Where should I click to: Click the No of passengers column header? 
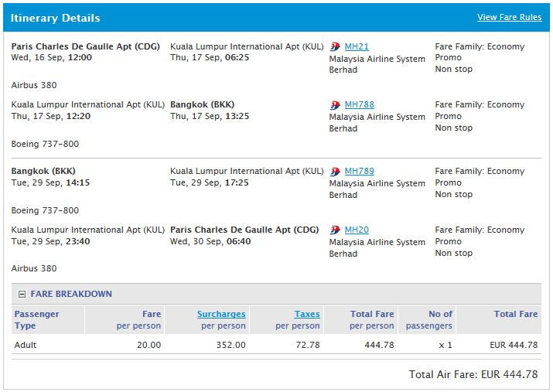pos(428,320)
